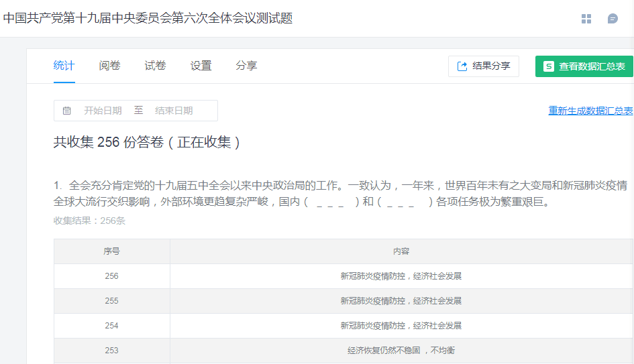The width and height of the screenshot is (634, 364).
Task: Click the 开始日期 input field
Action: (x=103, y=111)
